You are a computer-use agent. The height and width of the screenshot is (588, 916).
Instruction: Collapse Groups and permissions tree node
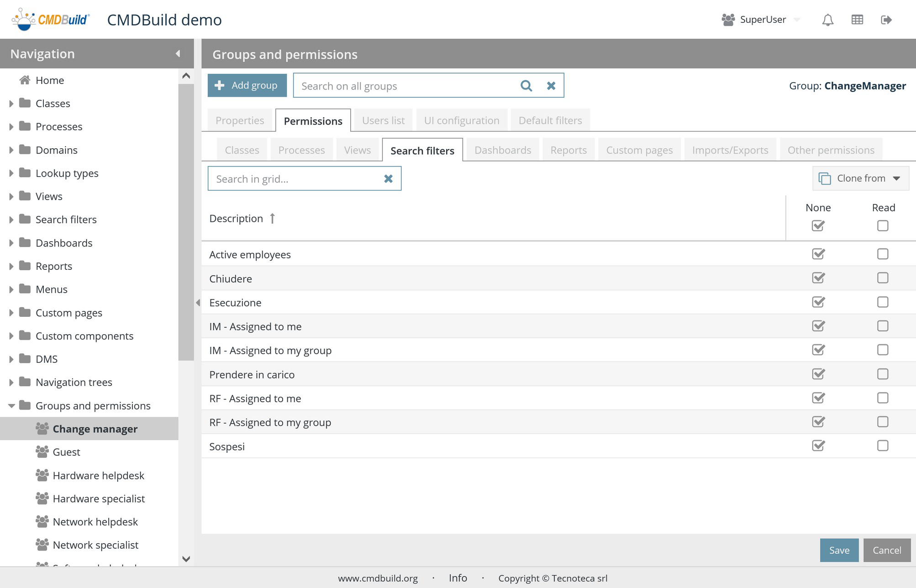point(11,405)
